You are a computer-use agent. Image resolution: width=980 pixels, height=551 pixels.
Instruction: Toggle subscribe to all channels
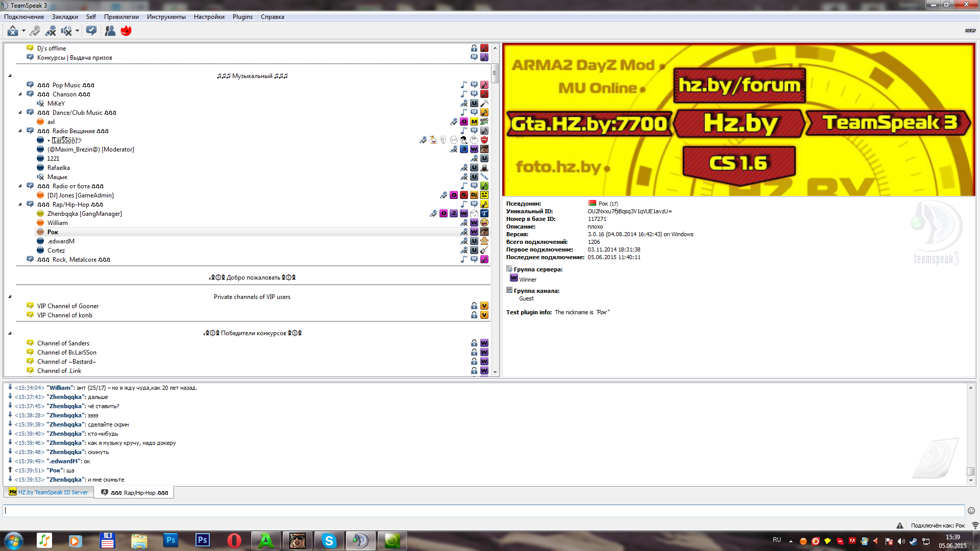(91, 31)
